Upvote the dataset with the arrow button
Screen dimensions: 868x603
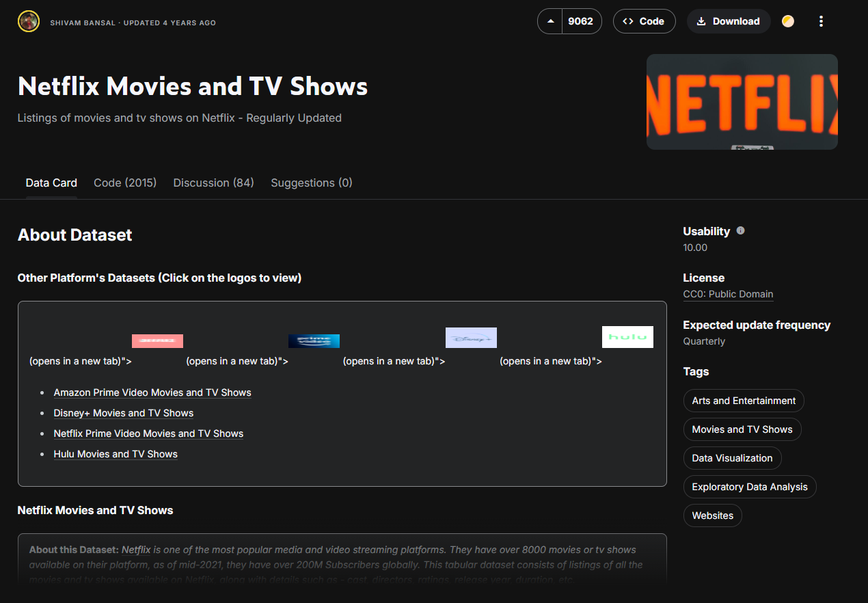point(550,21)
